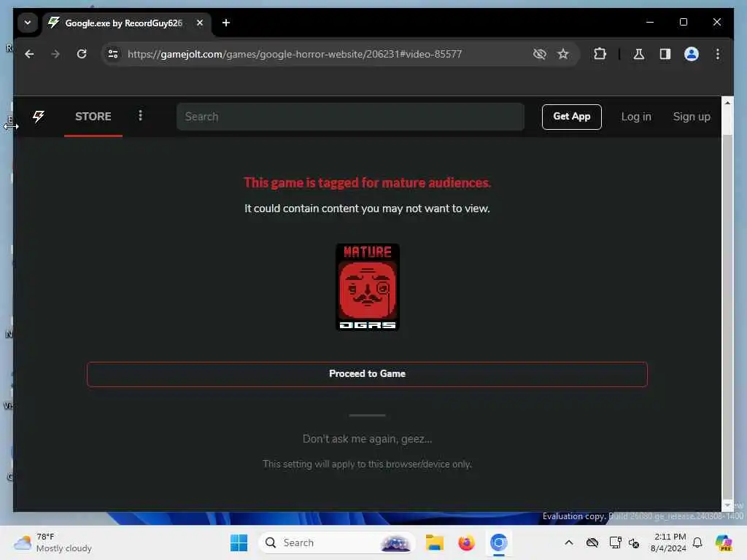The image size is (747, 560).
Task: Open the Copilot preview icon
Action: click(723, 542)
